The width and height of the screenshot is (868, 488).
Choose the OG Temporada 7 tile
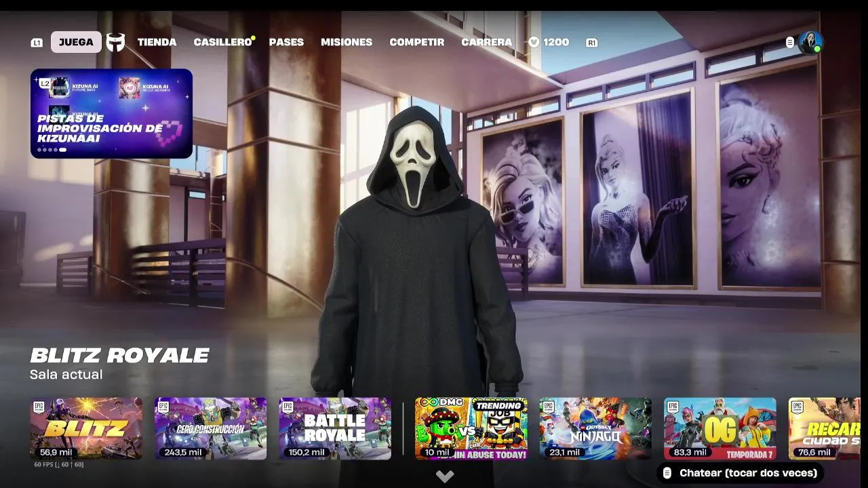720,428
